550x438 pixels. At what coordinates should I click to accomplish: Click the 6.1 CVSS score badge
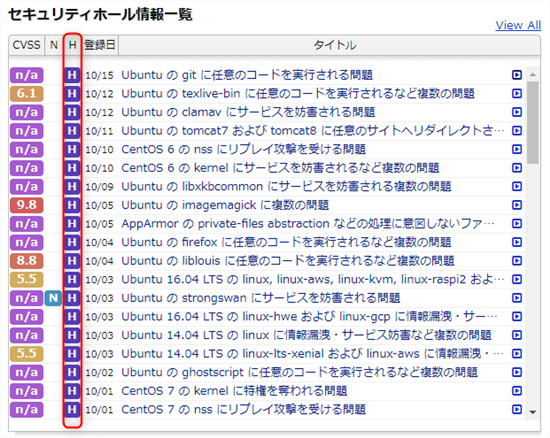pyautogui.click(x=27, y=93)
